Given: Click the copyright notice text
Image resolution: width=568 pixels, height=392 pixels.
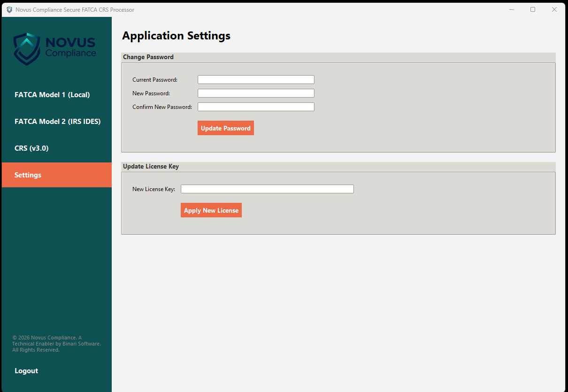Looking at the screenshot, I should 56,344.
